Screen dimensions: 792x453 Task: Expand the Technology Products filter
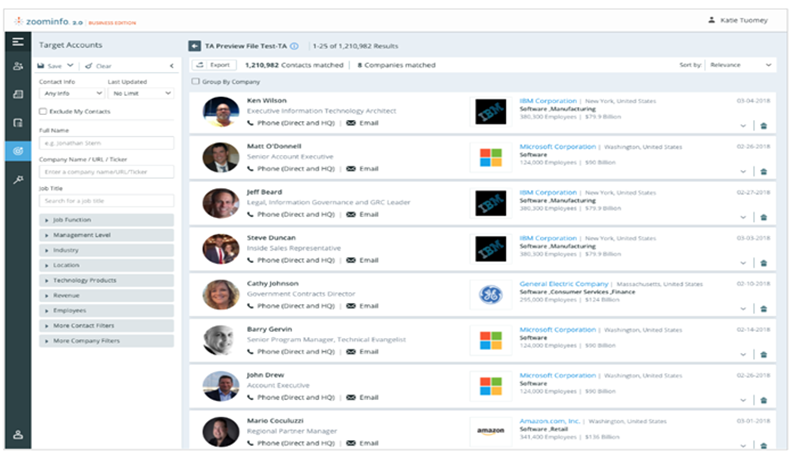[106, 280]
